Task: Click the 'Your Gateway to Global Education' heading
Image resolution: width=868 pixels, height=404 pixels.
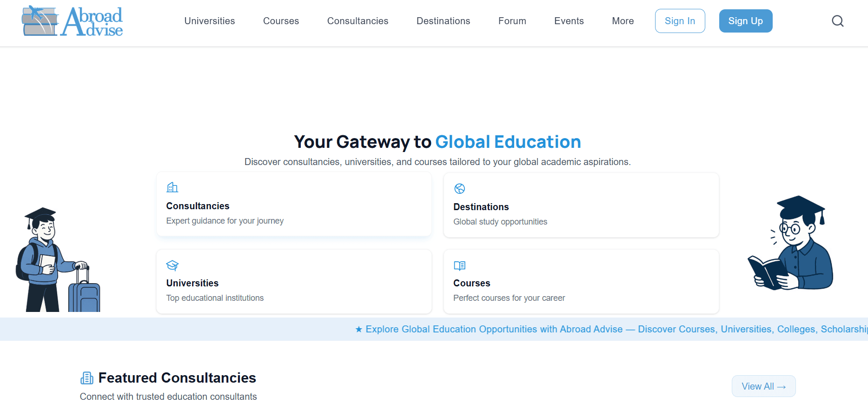Action: pyautogui.click(x=437, y=142)
